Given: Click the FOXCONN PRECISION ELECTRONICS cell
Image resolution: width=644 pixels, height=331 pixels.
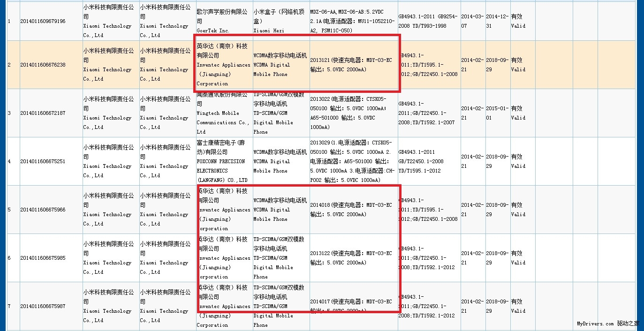Looking at the screenshot, I should click(224, 161).
